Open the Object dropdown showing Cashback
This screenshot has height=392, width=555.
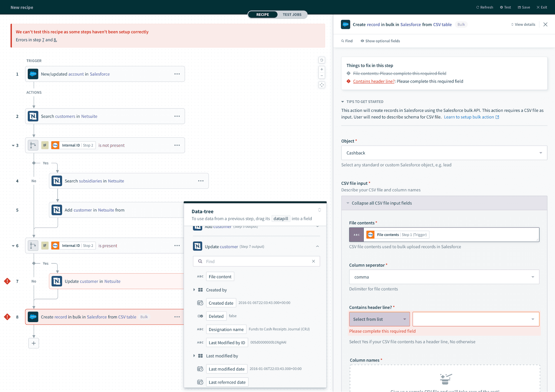coord(444,153)
